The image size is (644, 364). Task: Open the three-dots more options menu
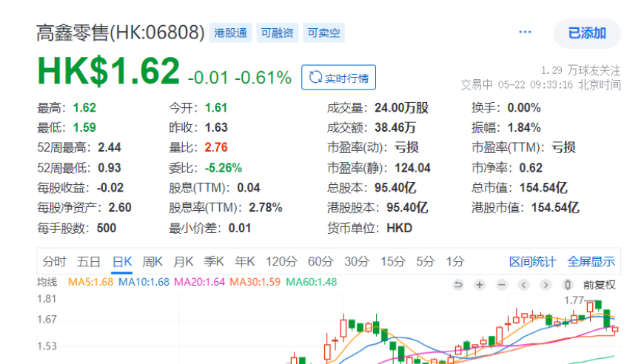click(x=526, y=33)
